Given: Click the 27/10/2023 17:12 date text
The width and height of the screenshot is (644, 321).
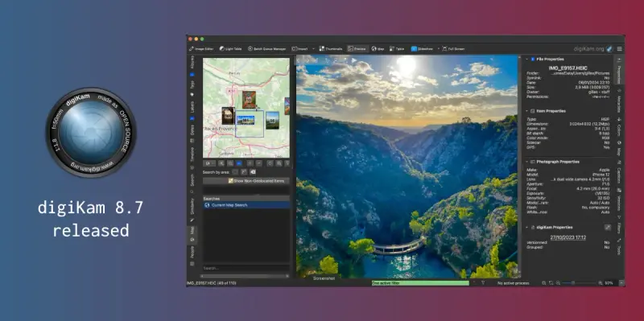Looking at the screenshot, I should pos(568,237).
